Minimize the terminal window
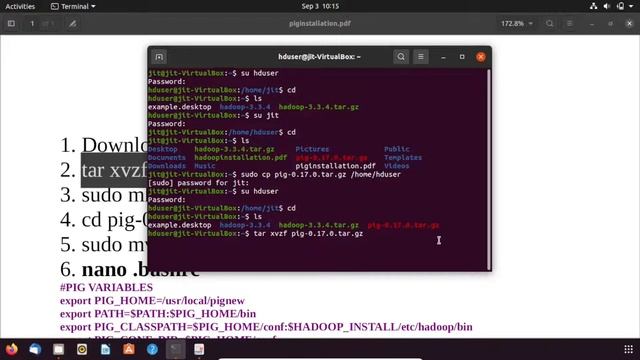640x360 pixels. pyautogui.click(x=443, y=57)
